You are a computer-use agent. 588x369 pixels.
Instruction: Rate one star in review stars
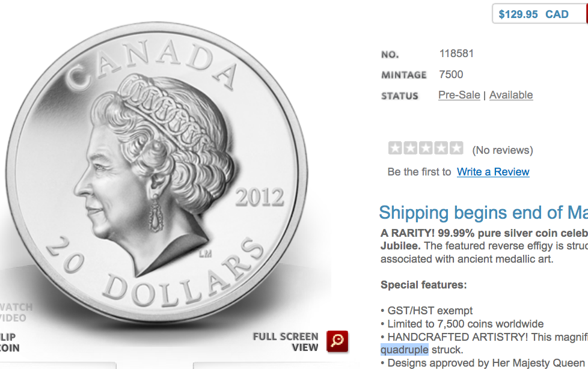(x=395, y=148)
